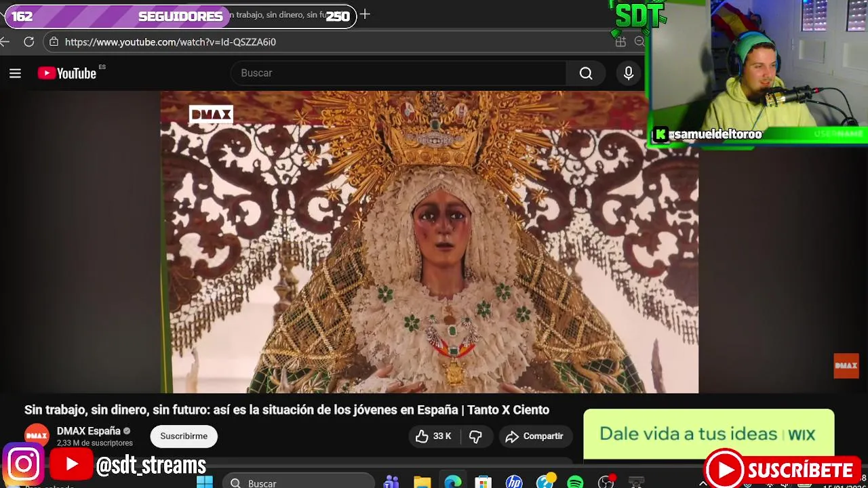Launch HP app from taskbar

(x=514, y=483)
